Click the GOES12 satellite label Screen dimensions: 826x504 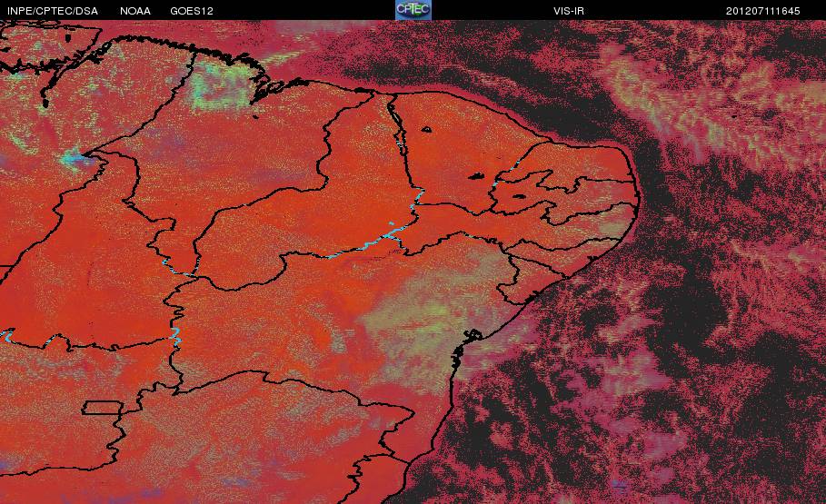tap(192, 11)
